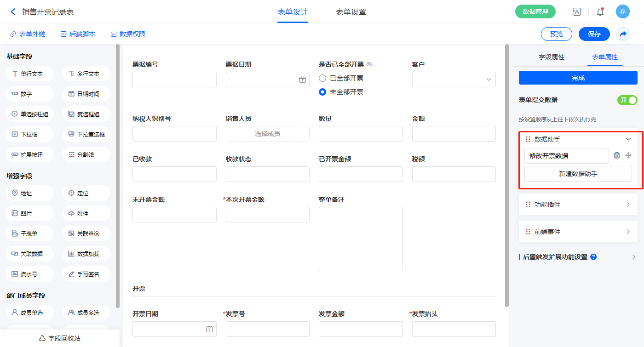Click the back arrow icon

click(x=13, y=12)
